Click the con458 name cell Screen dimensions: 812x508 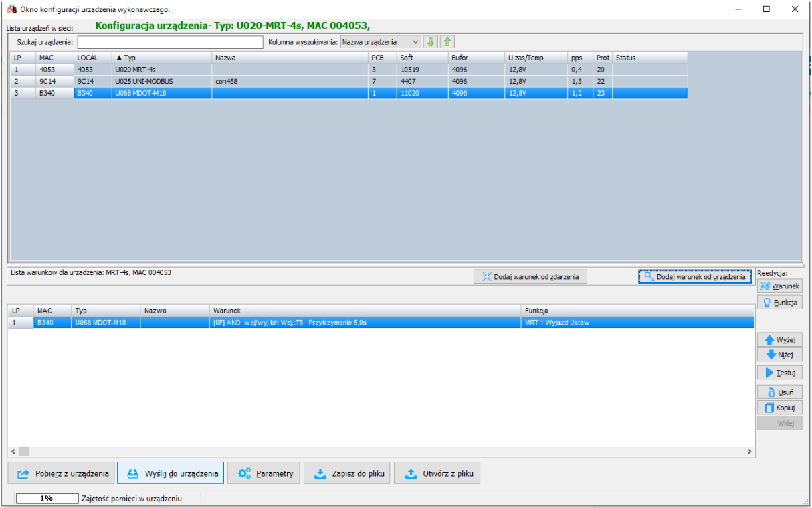pyautogui.click(x=290, y=81)
